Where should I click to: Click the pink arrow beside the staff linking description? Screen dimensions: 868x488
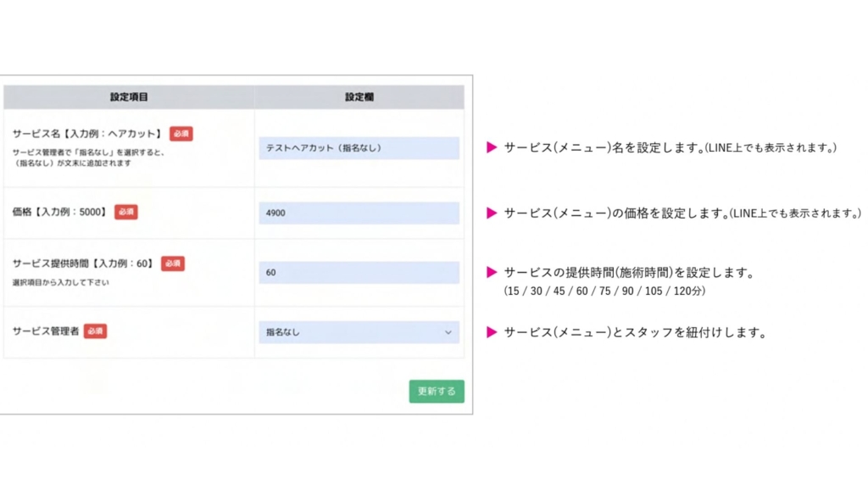[491, 332]
